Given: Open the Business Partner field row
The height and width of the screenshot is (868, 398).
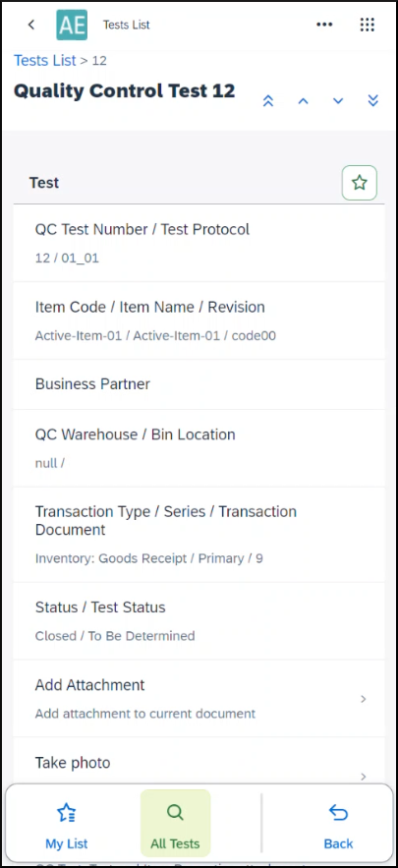Looking at the screenshot, I should 199,384.
